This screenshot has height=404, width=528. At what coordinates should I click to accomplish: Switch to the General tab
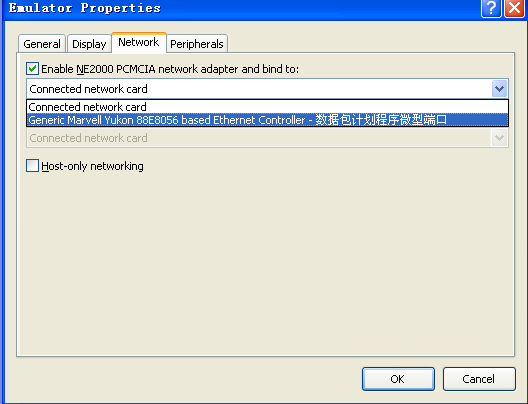pos(42,44)
